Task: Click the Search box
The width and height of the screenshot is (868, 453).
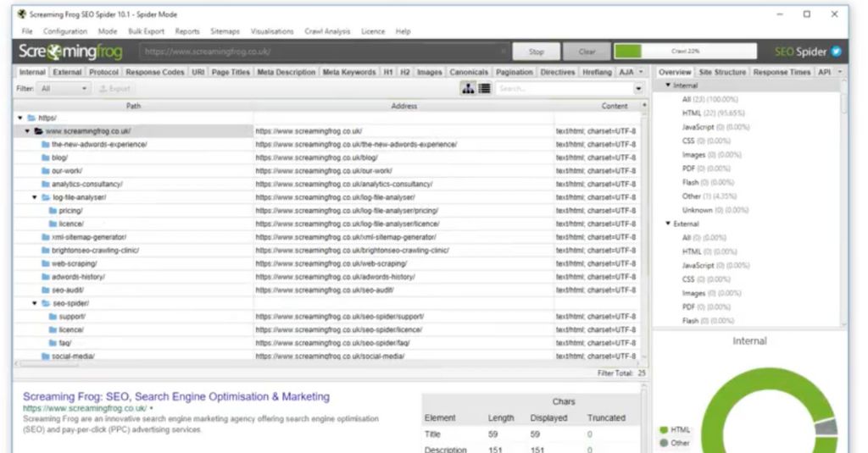Action: point(564,89)
